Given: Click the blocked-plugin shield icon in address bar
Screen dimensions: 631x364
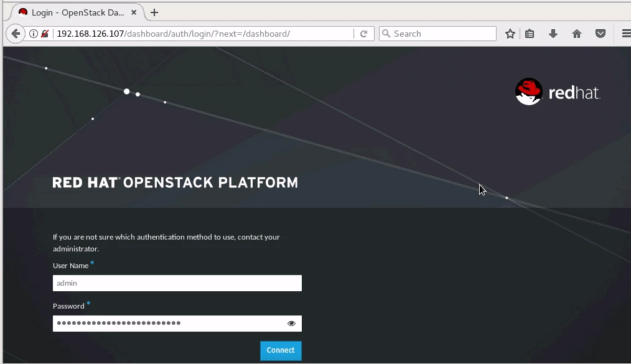Looking at the screenshot, I should 45,34.
